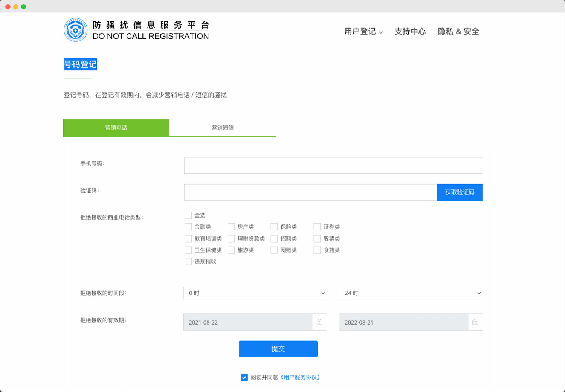Open the start time dropdown showing 0 时
The image size is (565, 392).
(255, 293)
